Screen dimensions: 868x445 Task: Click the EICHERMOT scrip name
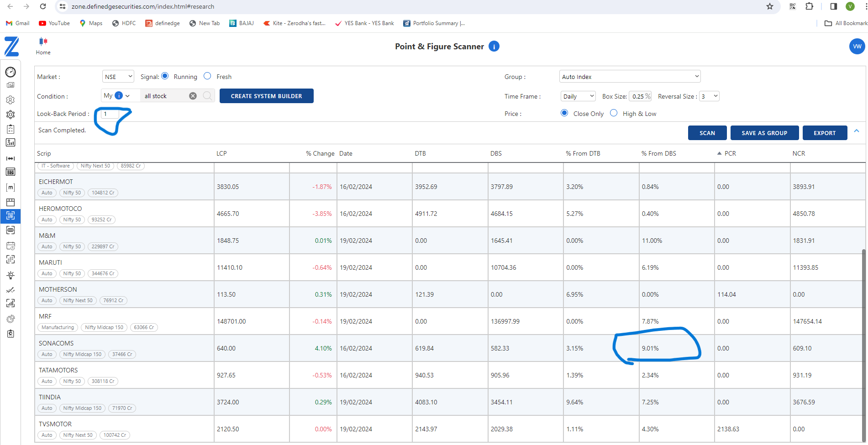pos(56,182)
